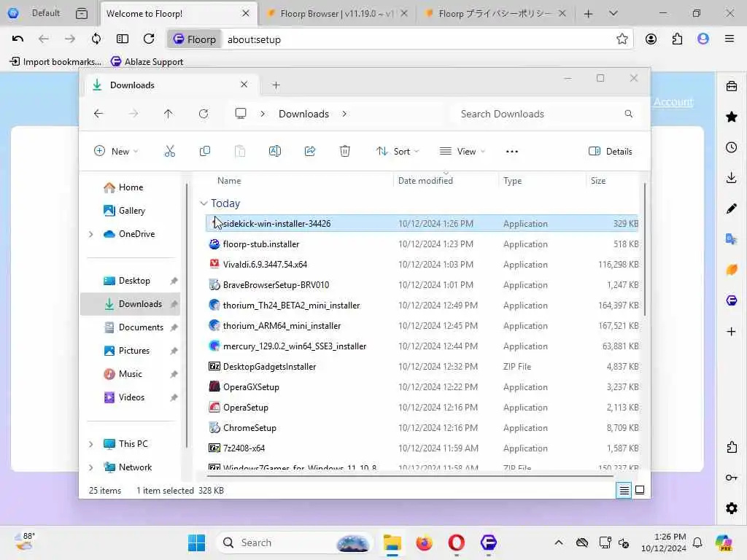Expand the OneDrive tree node
The image size is (747, 560).
pyautogui.click(x=91, y=234)
